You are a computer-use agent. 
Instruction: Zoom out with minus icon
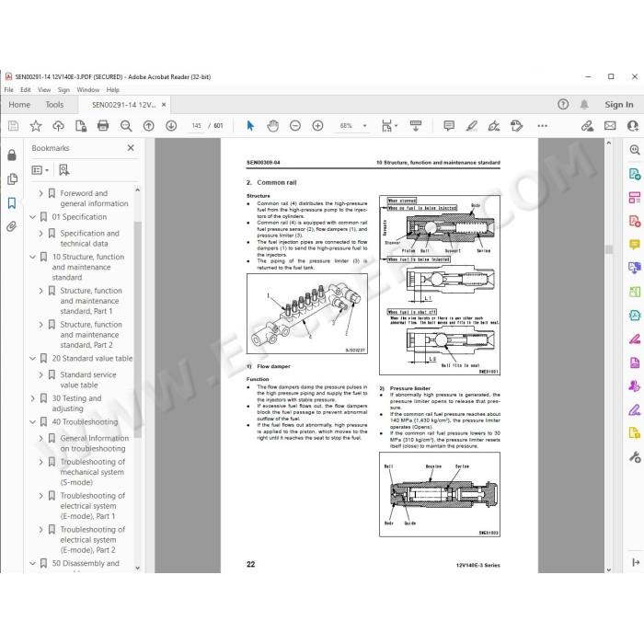tap(295, 126)
